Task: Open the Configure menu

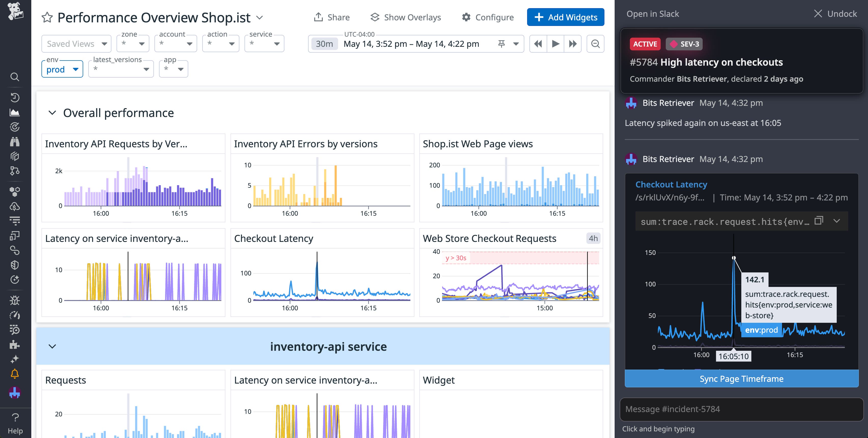Action: pos(488,17)
